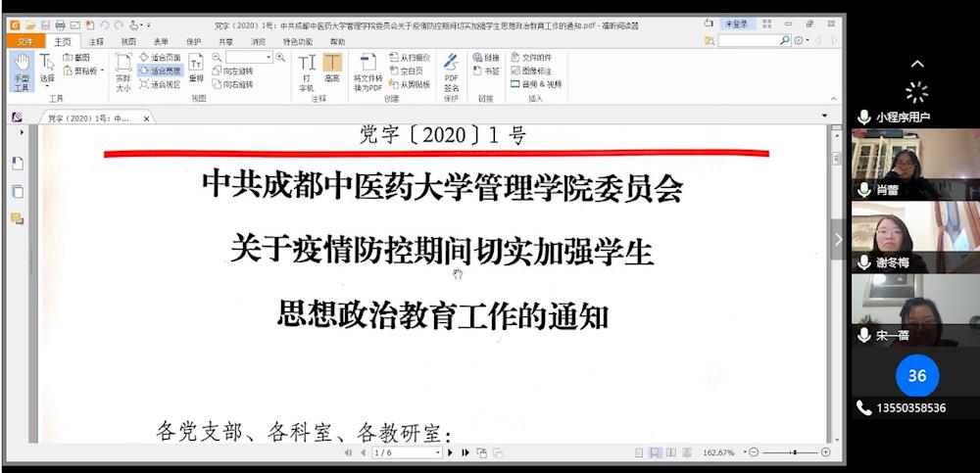Toggle continuous page view mode
980x473 pixels.
655,452
